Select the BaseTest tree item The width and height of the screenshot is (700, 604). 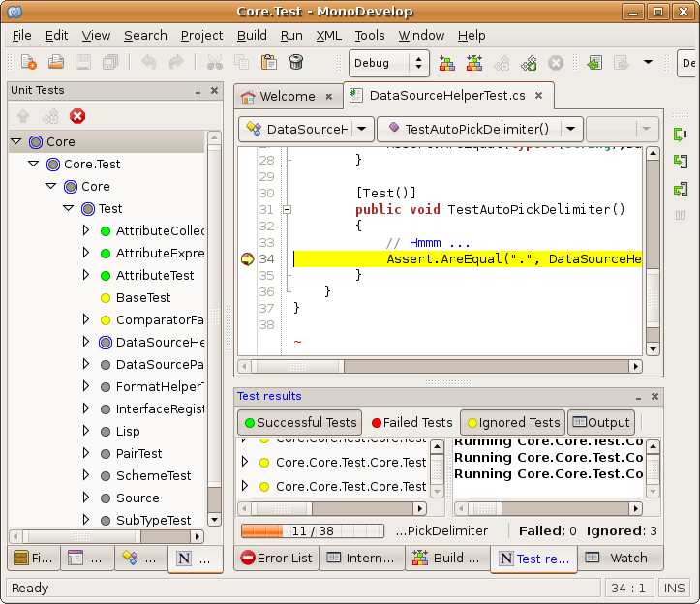(143, 298)
